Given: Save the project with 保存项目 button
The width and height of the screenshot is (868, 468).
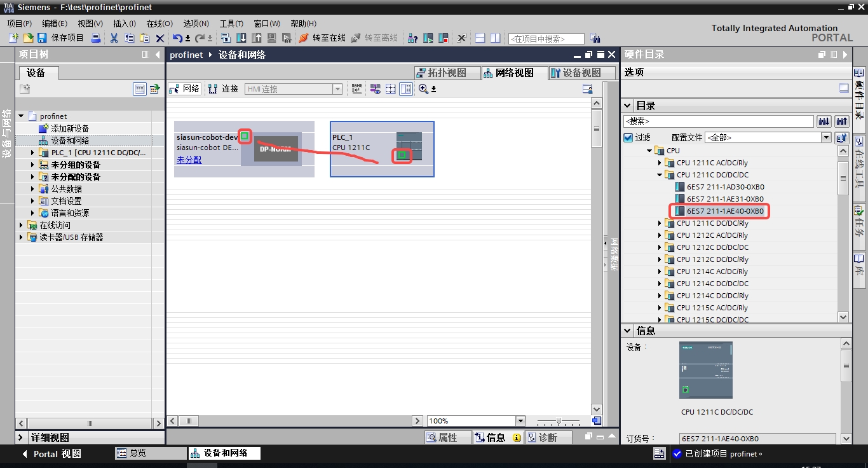Looking at the screenshot, I should pyautogui.click(x=60, y=38).
